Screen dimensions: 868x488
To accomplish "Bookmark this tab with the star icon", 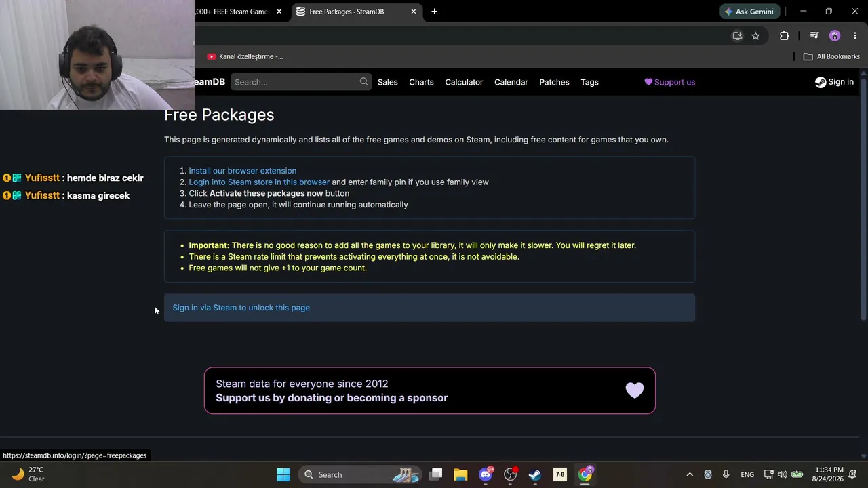I will [755, 35].
